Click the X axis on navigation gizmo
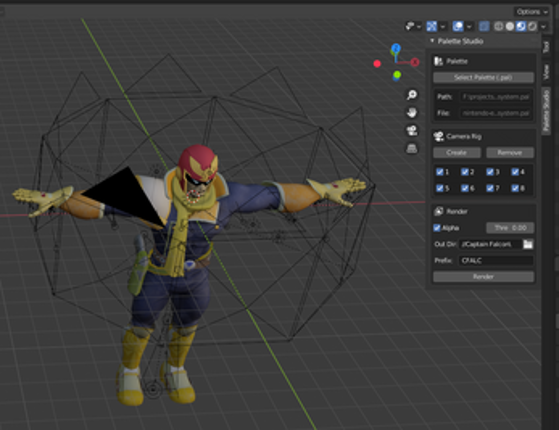The width and height of the screenshot is (559, 430). coord(415,62)
